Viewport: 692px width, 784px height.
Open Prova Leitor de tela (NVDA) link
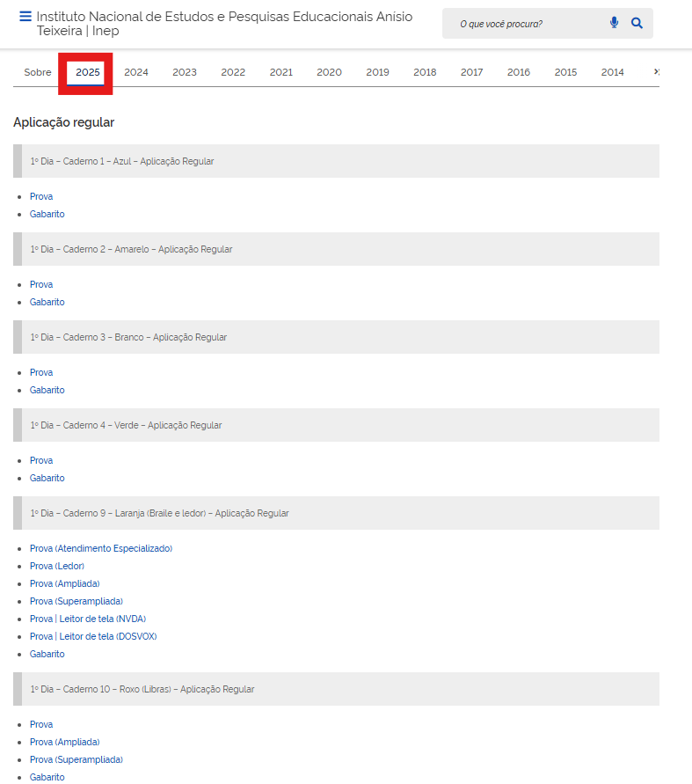click(x=88, y=619)
